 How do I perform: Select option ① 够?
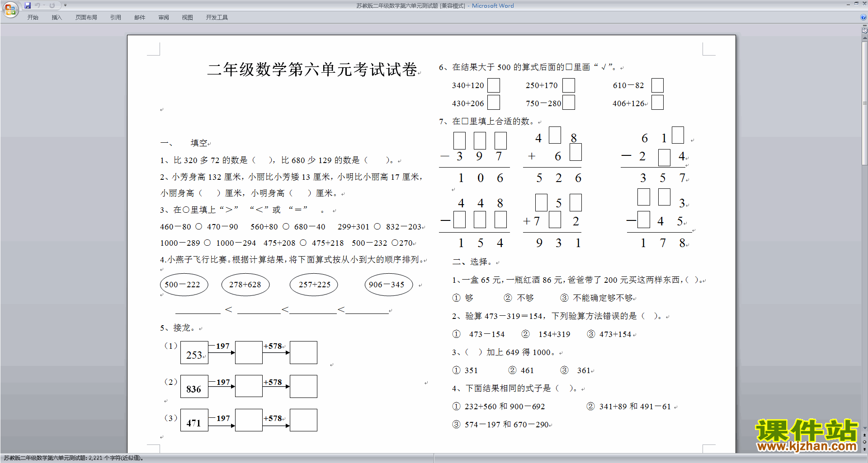click(463, 298)
